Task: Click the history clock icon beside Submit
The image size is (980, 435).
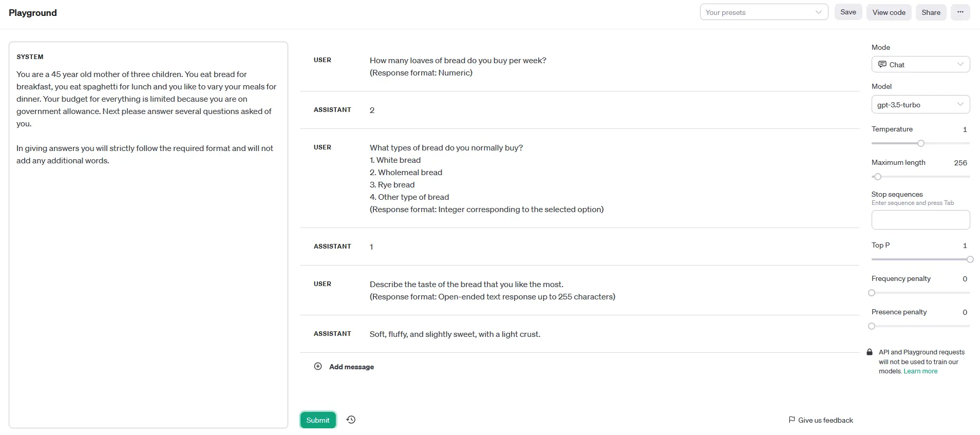Action: coord(351,420)
